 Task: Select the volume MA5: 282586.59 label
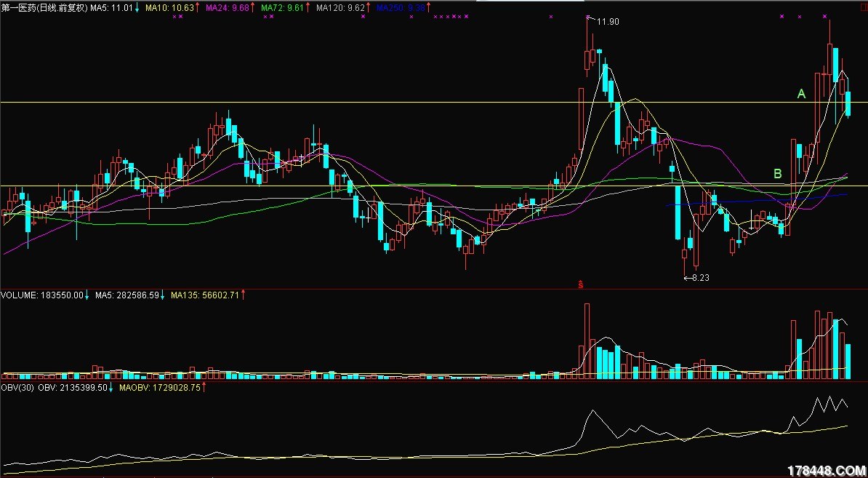(126, 295)
